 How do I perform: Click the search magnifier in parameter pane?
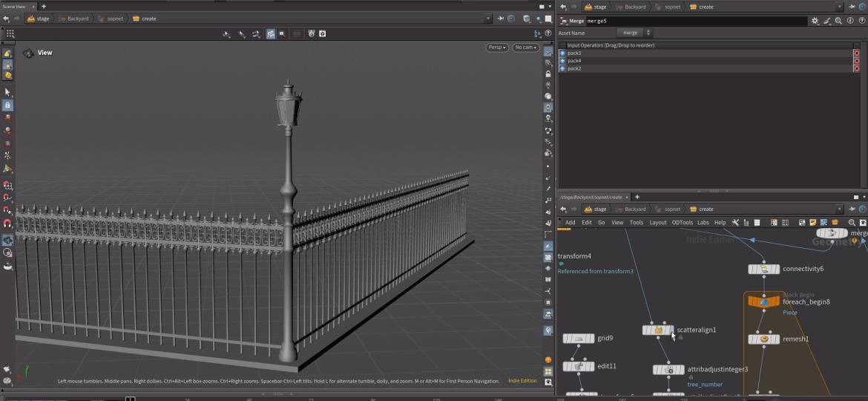(x=838, y=22)
